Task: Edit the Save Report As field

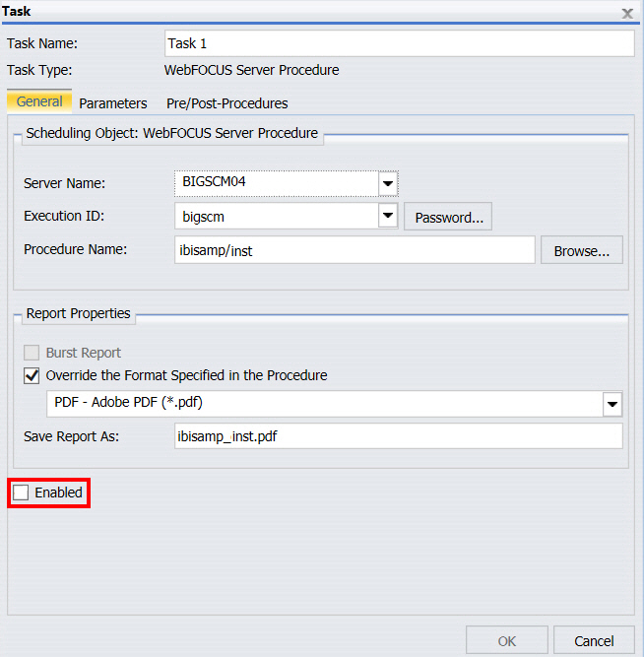Action: (x=399, y=436)
